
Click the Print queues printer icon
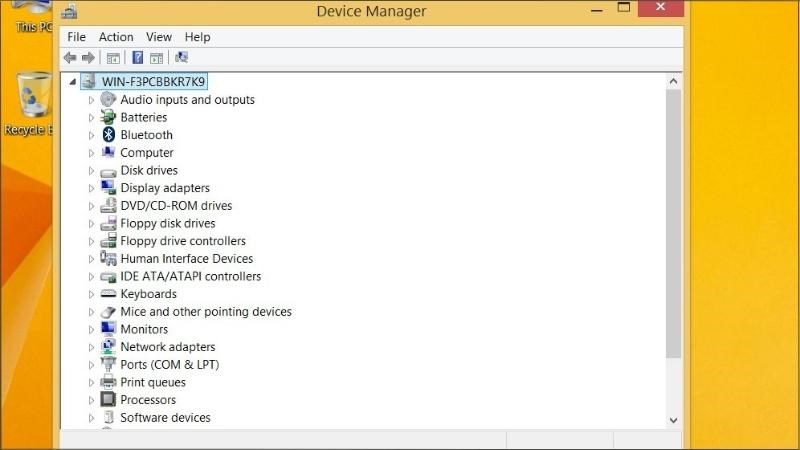click(108, 382)
